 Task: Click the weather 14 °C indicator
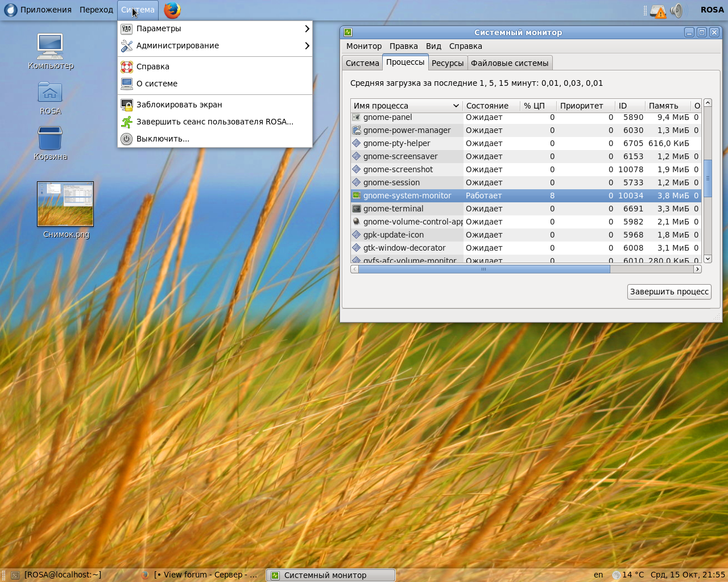click(628, 575)
